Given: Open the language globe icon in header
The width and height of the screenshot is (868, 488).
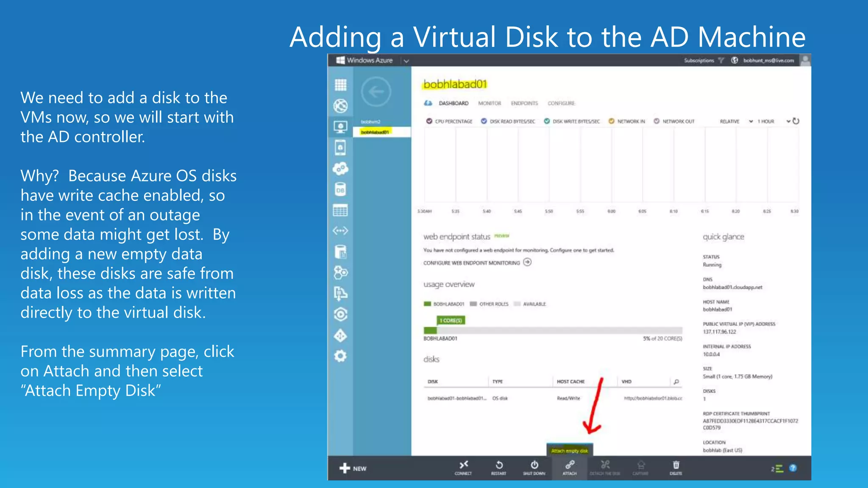Looking at the screenshot, I should (x=734, y=60).
